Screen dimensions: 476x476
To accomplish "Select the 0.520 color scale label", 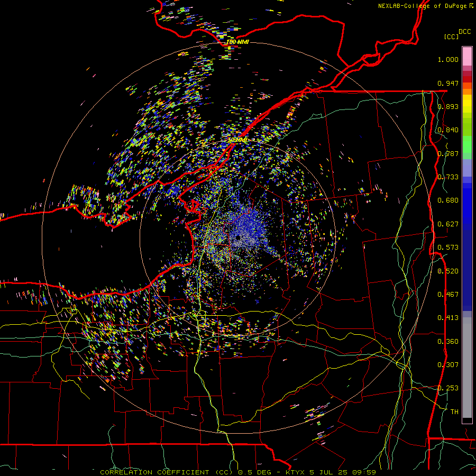I will (x=448, y=271).
